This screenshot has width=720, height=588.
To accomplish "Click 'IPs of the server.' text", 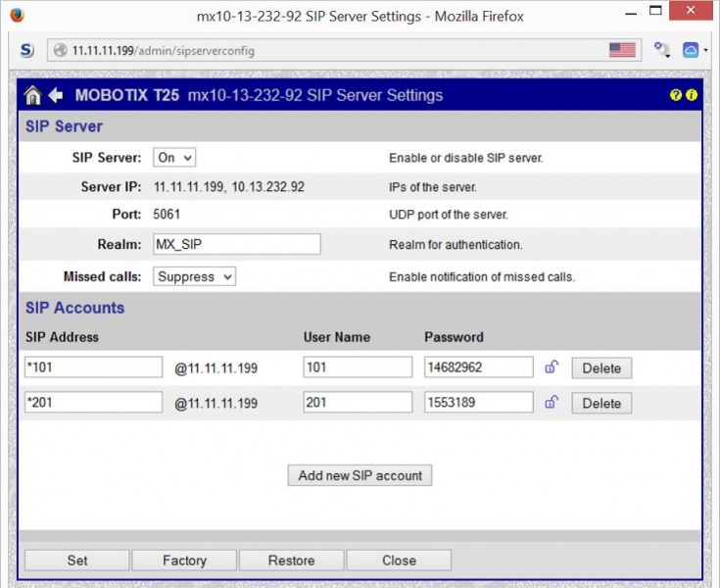I will tap(433, 187).
